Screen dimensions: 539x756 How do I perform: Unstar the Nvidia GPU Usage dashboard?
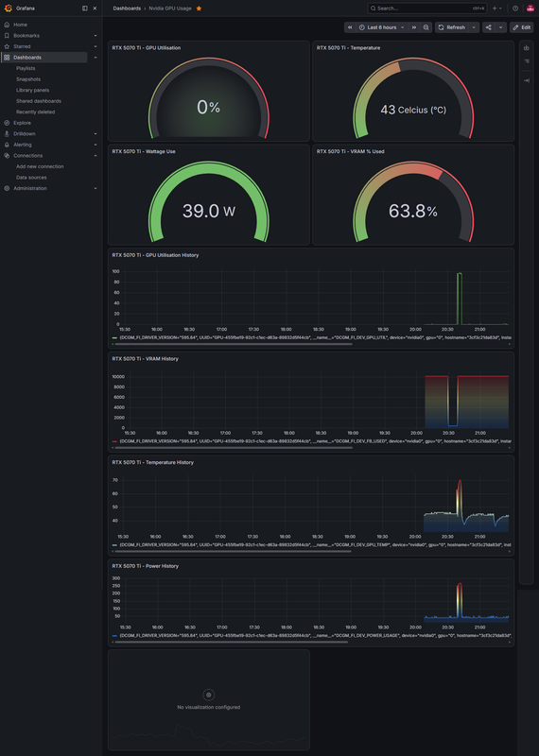199,9
